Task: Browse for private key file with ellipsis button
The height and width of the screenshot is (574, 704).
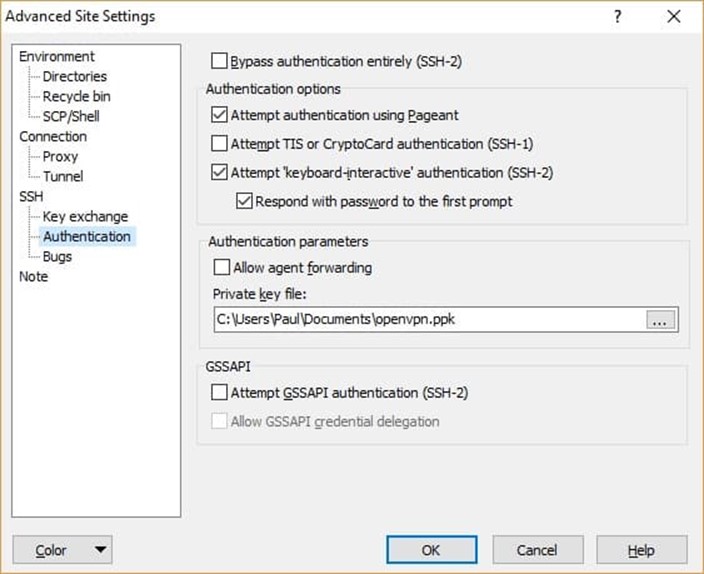Action: click(x=662, y=321)
